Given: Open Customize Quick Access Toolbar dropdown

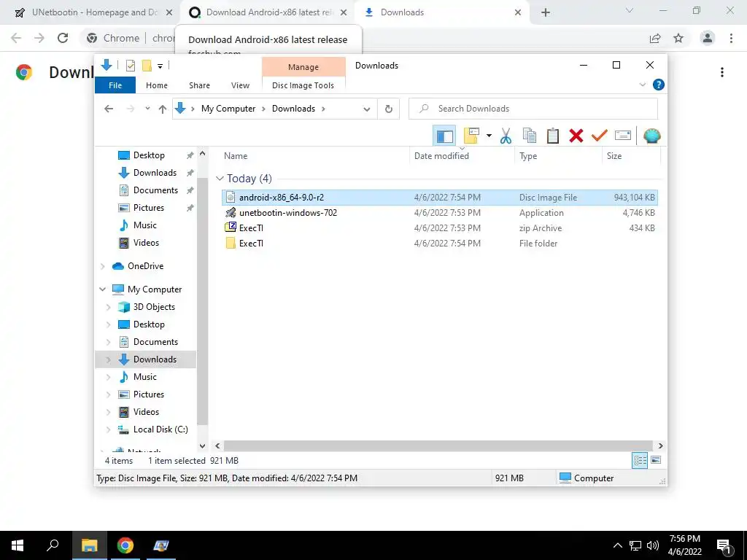Looking at the screenshot, I should (x=160, y=66).
